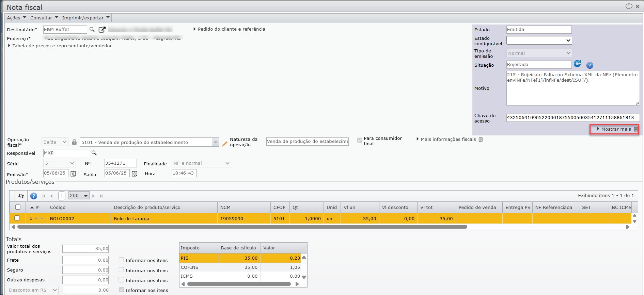
Task: Move item 1 down in the grid
Action: pos(42,218)
